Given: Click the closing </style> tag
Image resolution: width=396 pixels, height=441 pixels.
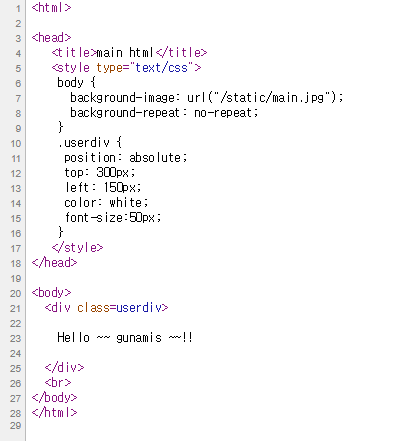Looking at the screenshot, I should [x=77, y=247].
